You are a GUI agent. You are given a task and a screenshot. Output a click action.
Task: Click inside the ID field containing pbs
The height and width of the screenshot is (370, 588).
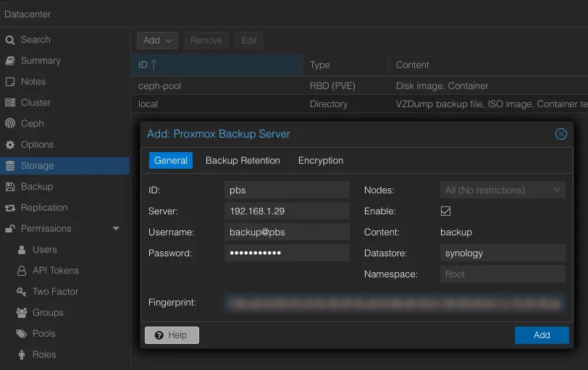tap(287, 190)
